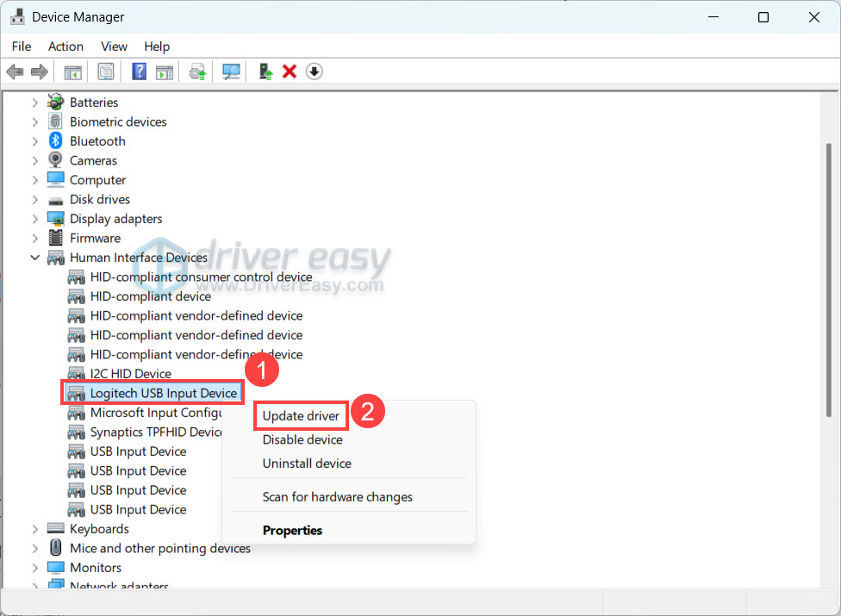Click the Biometric devices fingerprint icon
Screen dimensions: 841x616
pos(55,121)
